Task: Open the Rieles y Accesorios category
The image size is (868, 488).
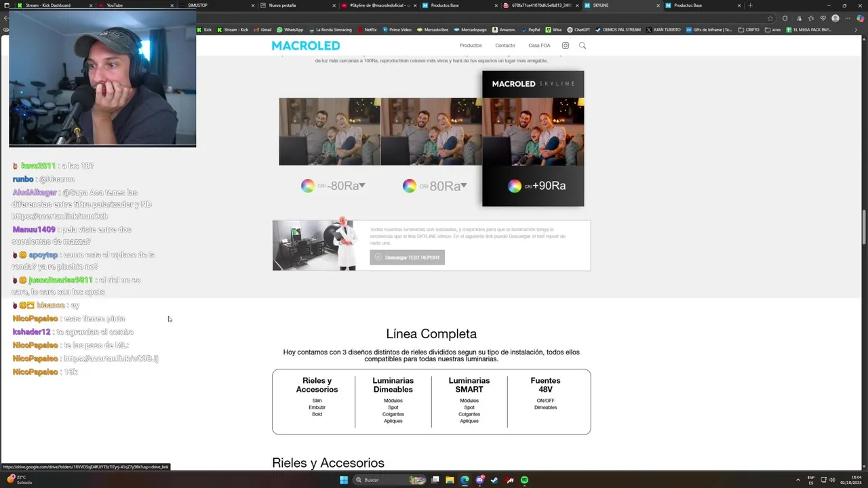Action: point(317,385)
